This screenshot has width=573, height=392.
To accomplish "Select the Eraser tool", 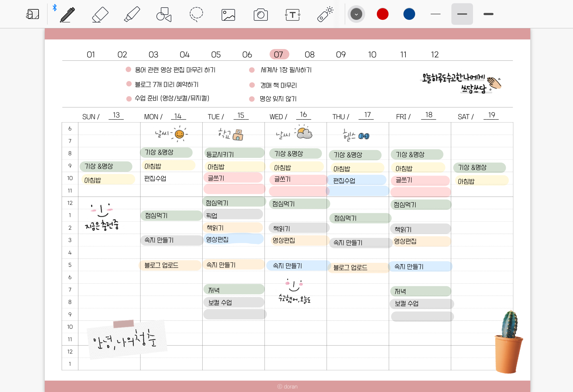I will [100, 14].
